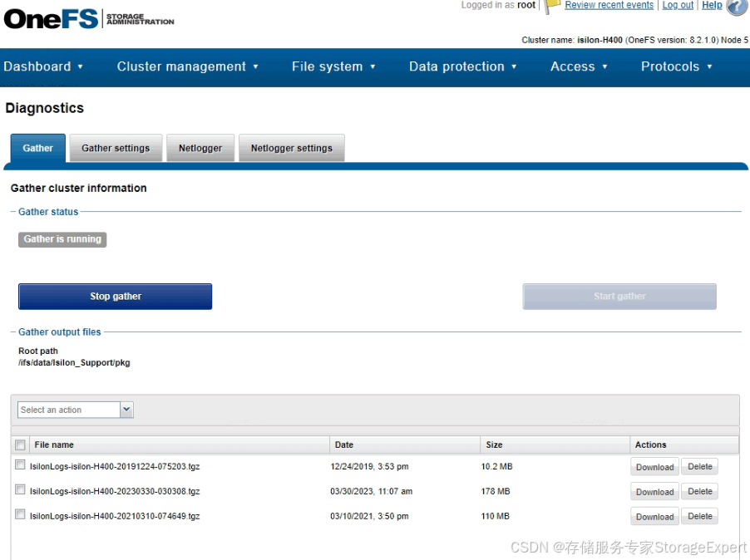Expand Cluster management dropdown arrow
The image size is (750, 560).
point(255,67)
